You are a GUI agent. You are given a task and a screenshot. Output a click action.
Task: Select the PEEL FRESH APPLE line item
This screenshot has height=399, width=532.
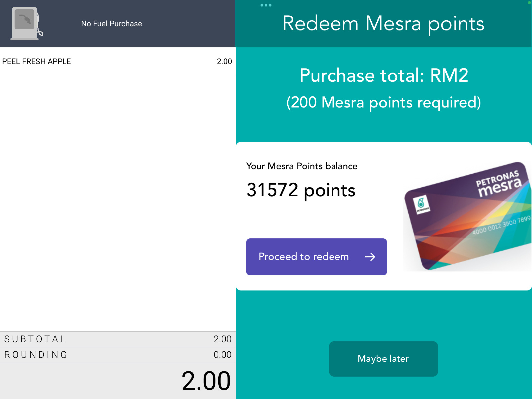click(x=37, y=61)
